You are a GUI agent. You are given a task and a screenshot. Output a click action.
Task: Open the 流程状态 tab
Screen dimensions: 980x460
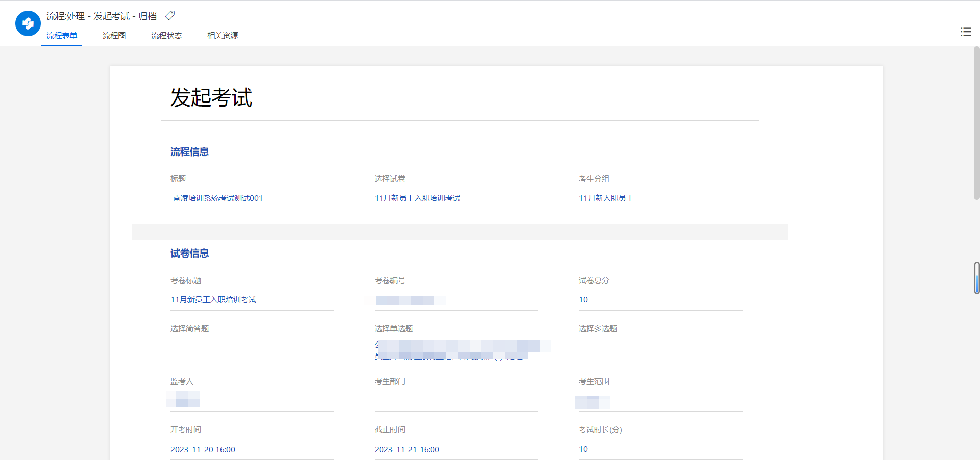166,35
